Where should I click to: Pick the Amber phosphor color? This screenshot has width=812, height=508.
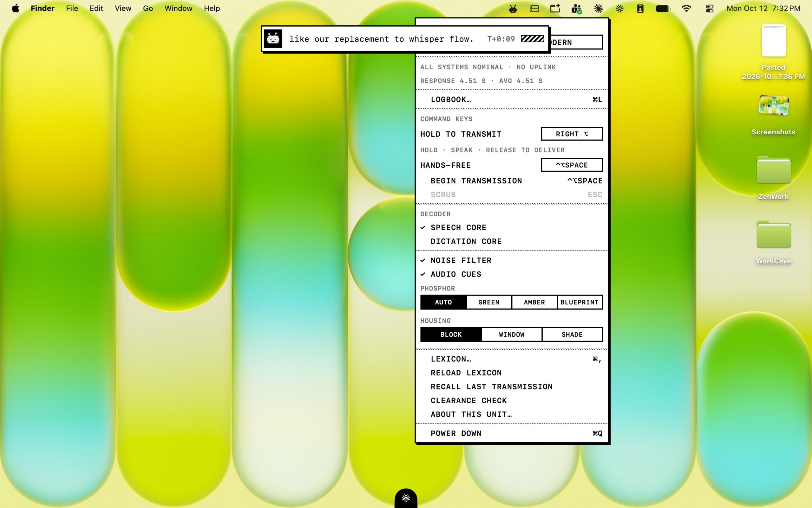pyautogui.click(x=534, y=302)
